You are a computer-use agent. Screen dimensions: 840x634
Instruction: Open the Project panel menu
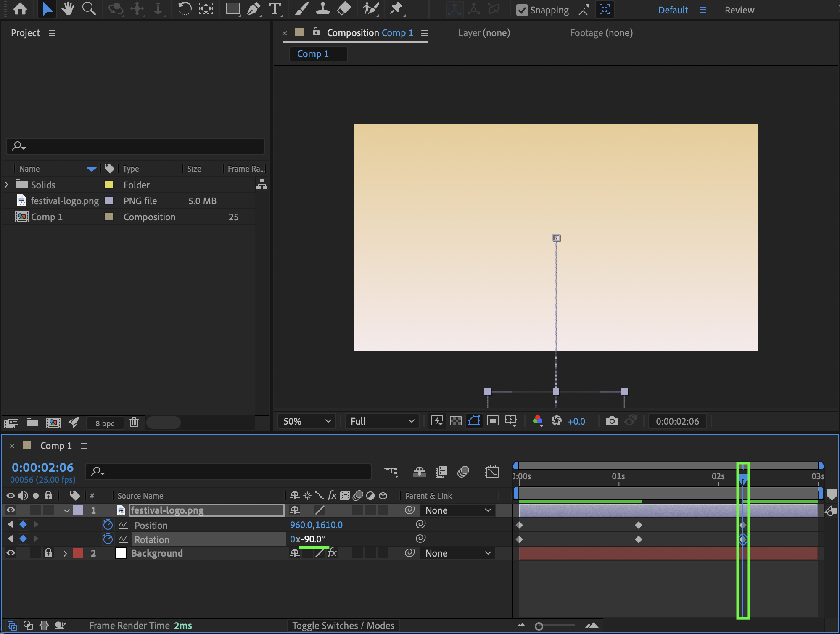coord(52,33)
